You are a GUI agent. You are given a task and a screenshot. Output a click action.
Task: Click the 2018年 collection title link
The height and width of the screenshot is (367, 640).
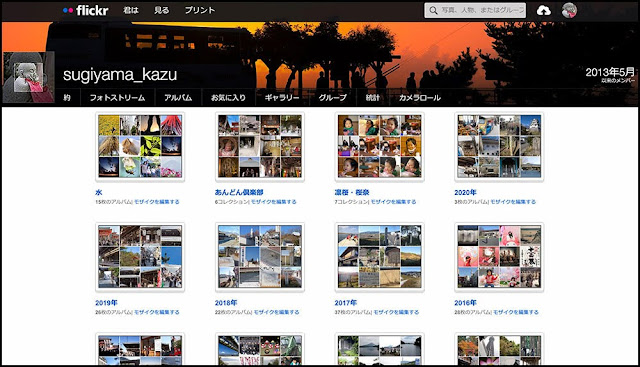[x=226, y=303]
